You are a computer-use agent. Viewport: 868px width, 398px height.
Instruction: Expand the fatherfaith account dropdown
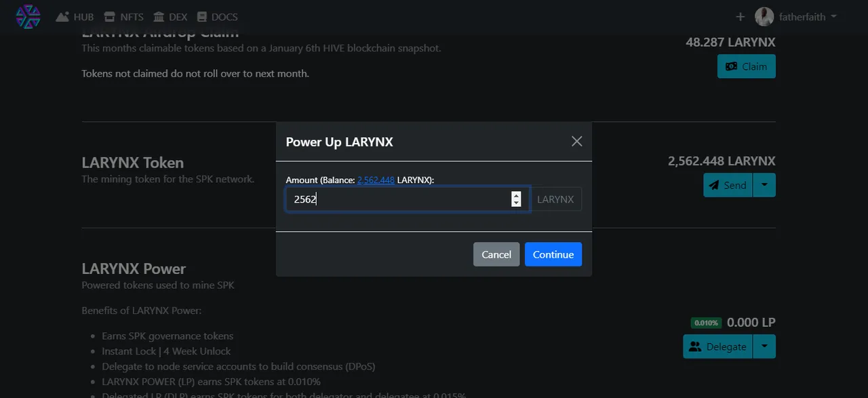[x=808, y=17]
